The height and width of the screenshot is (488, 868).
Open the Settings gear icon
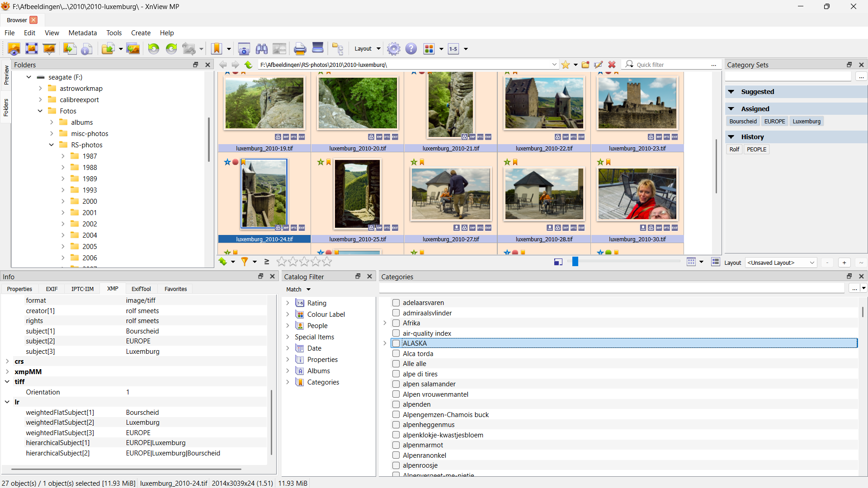coord(394,49)
